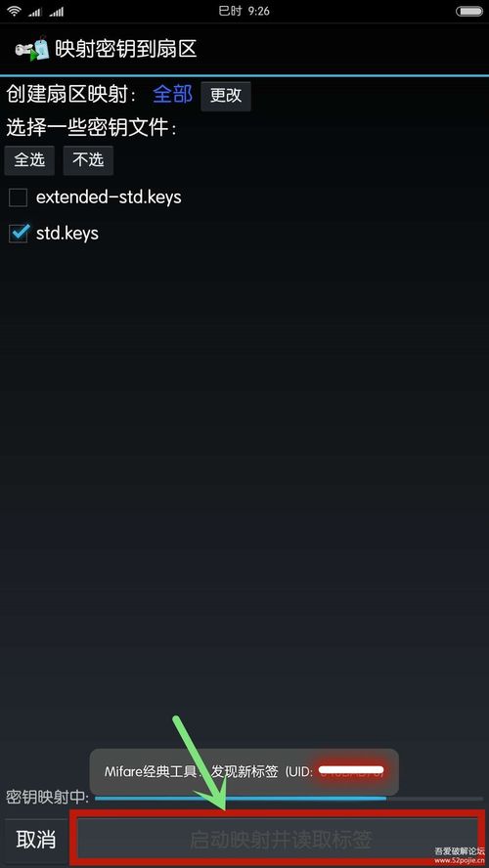Tap the key-to-tag app icon in title bar

coord(32,50)
